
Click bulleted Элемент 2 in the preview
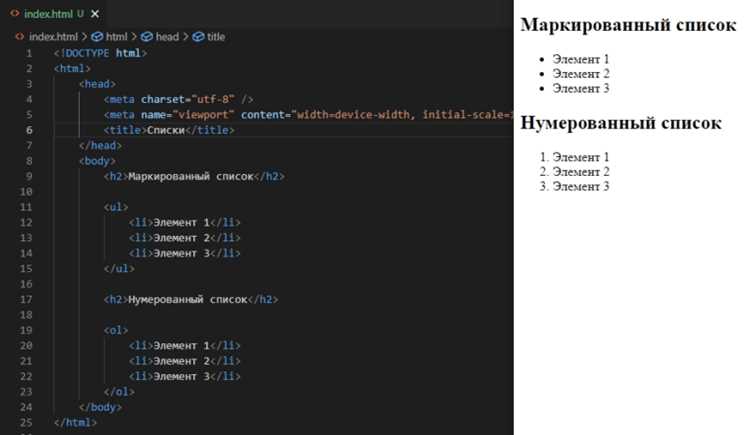click(x=581, y=74)
